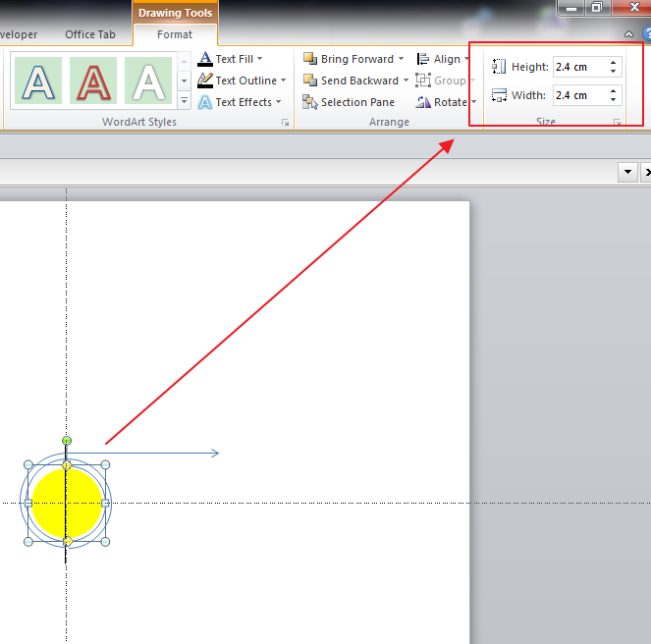The width and height of the screenshot is (651, 644).
Task: Minimize the application window
Action: [x=571, y=7]
